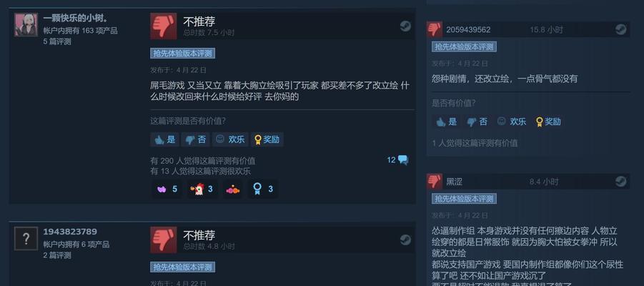This screenshot has height=286, width=644.
Task: Open 黑涩 user name in sidebar review
Action: coord(455,182)
